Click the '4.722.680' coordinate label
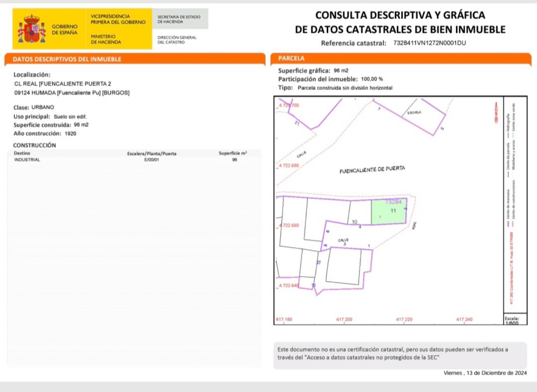Image resolution: width=537 pixels, height=392 pixels. pyautogui.click(x=289, y=165)
